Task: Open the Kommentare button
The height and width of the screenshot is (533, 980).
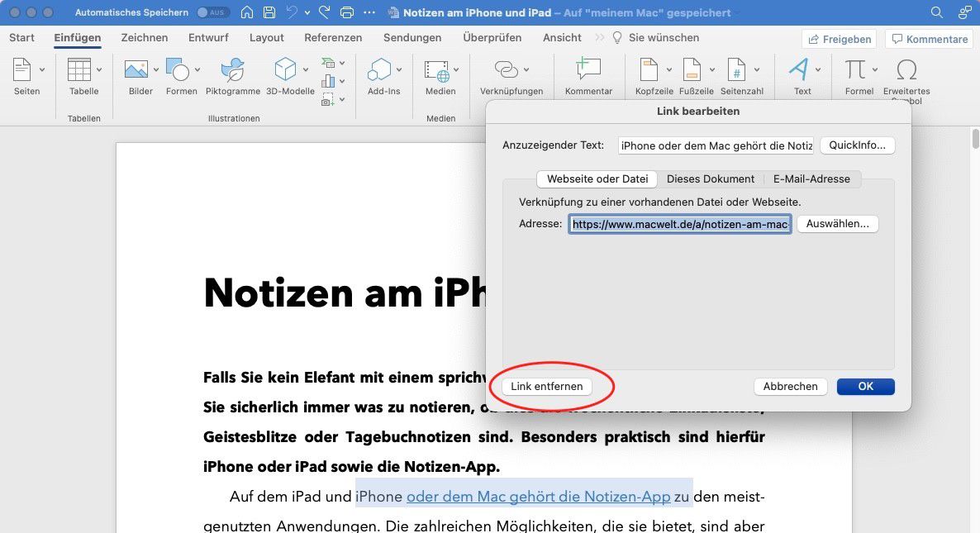Action: point(930,39)
